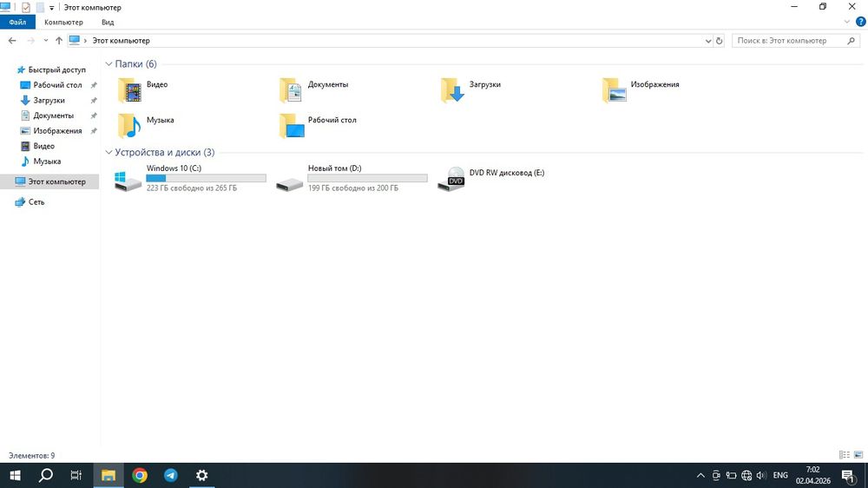Click text 199 ГБ свободно из 200 ГБ
868x488 pixels.
click(353, 188)
